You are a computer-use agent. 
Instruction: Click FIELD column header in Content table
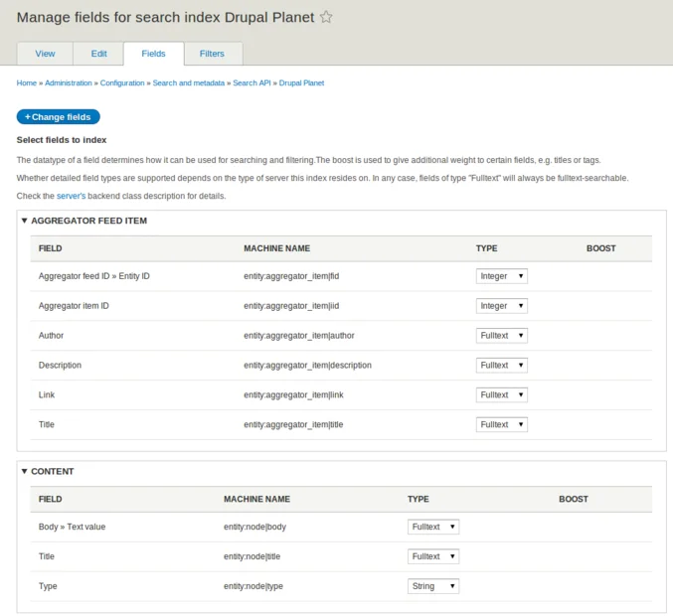[51, 500]
